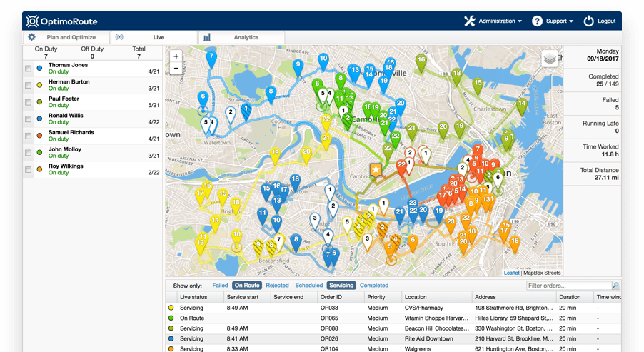The image size is (644, 352).
Task: Click green status dot of order OR065
Action: pos(171,318)
